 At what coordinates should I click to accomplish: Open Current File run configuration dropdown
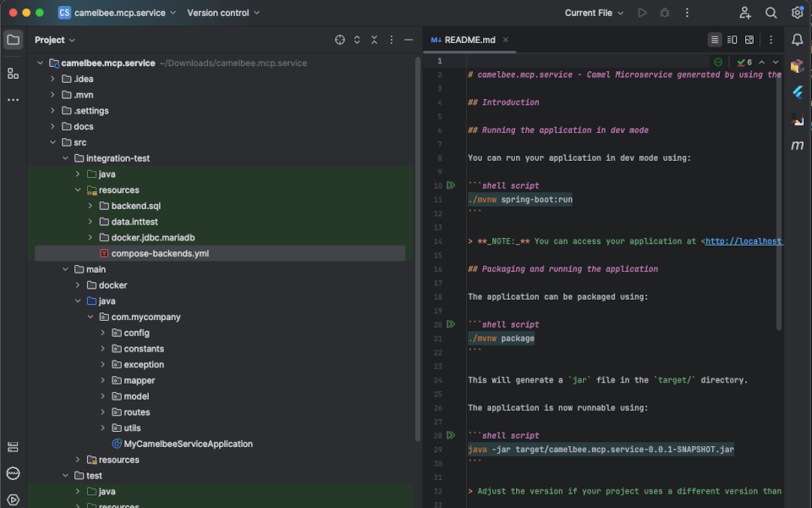[594, 13]
